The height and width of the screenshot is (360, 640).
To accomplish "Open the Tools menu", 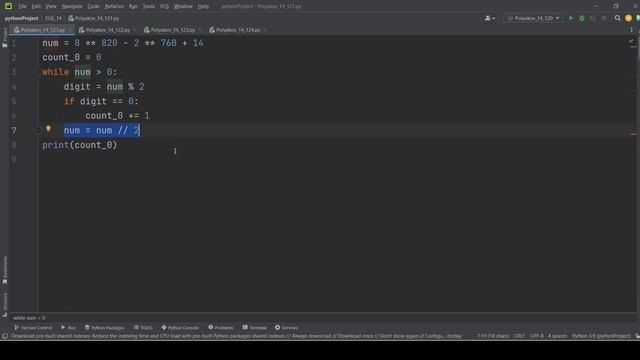I will (x=149, y=6).
